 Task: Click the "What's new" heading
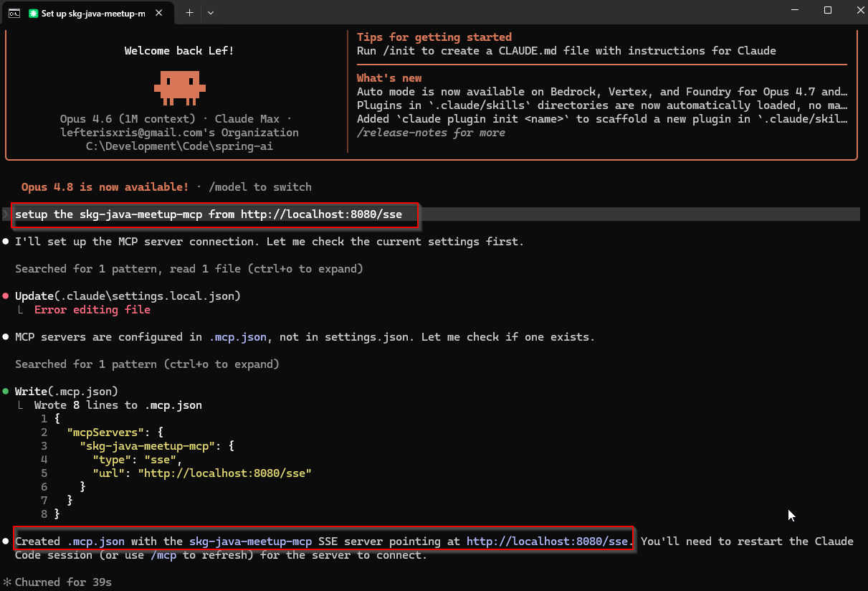[x=389, y=78]
